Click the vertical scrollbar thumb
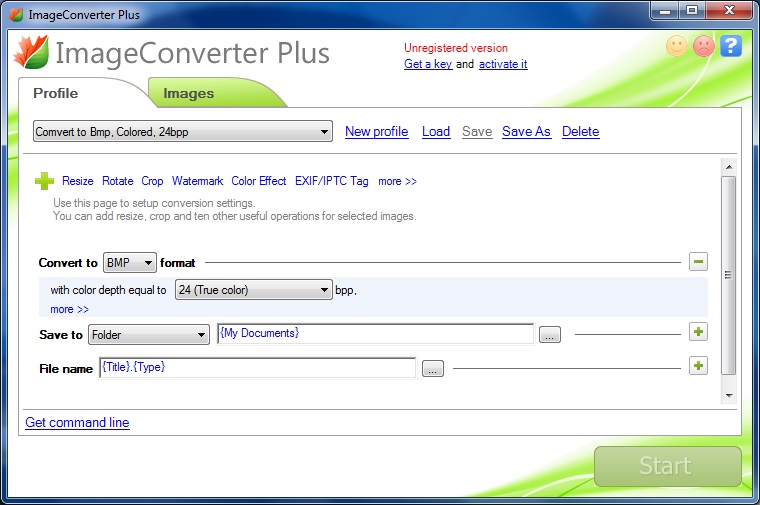The width and height of the screenshot is (760, 505). point(728,275)
